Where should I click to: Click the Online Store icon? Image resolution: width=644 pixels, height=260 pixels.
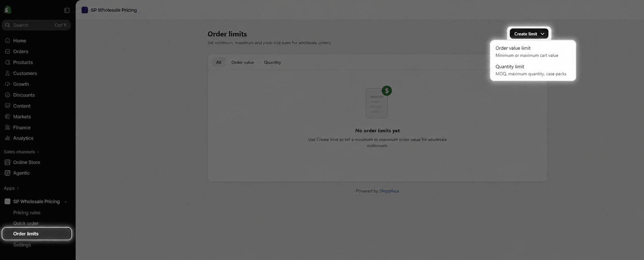click(8, 162)
